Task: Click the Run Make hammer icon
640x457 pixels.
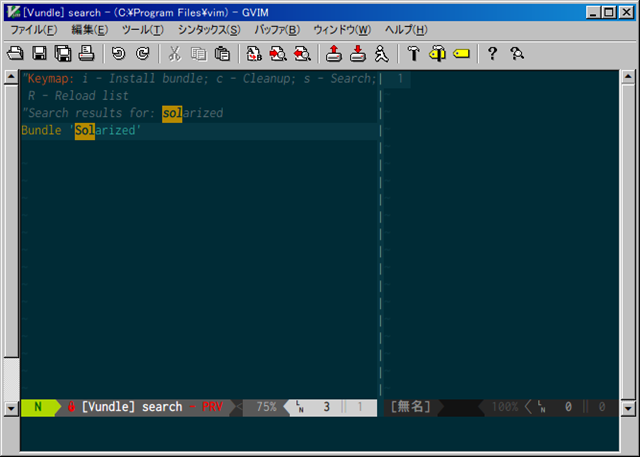Action: pos(414,53)
